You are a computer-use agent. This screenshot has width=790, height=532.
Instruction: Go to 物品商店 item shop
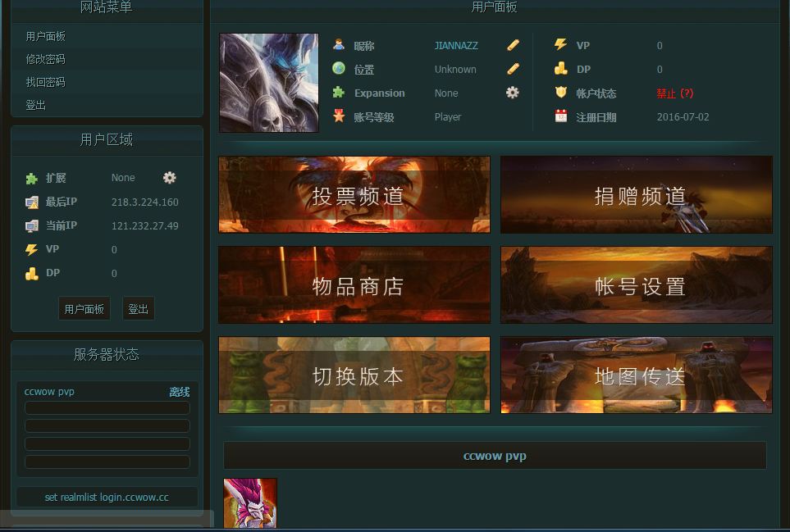[x=354, y=285]
